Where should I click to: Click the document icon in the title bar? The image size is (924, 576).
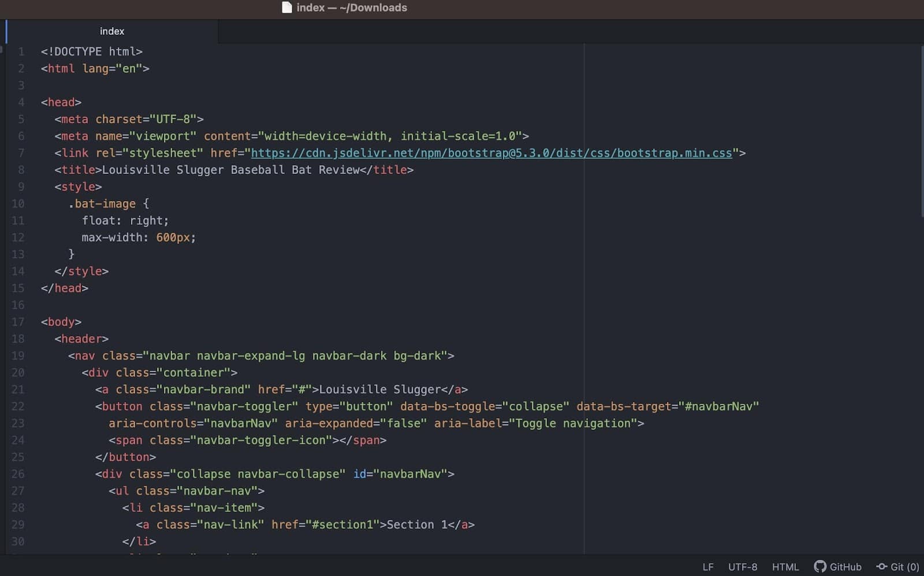(287, 8)
